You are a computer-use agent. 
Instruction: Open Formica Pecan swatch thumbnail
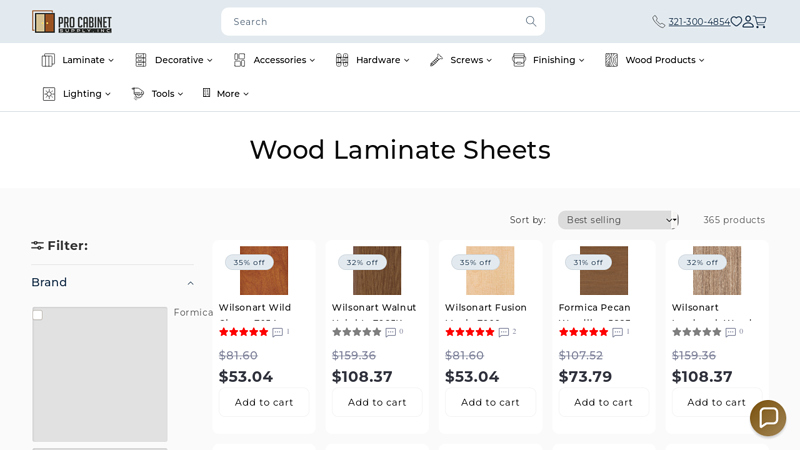coord(604,270)
